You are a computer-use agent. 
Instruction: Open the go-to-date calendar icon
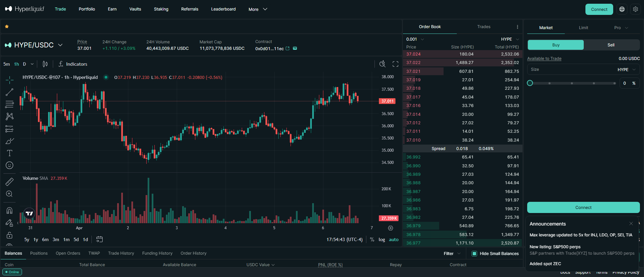pyautogui.click(x=99, y=239)
